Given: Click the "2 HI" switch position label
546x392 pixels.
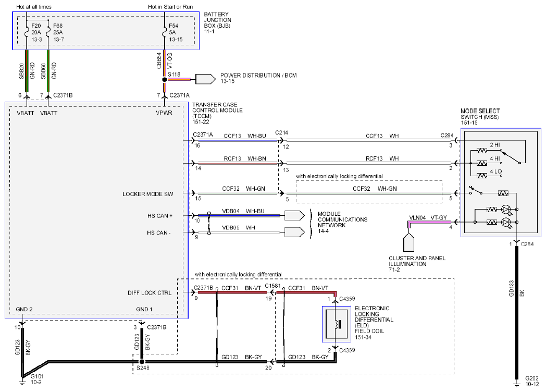Looking at the screenshot, I should [495, 145].
